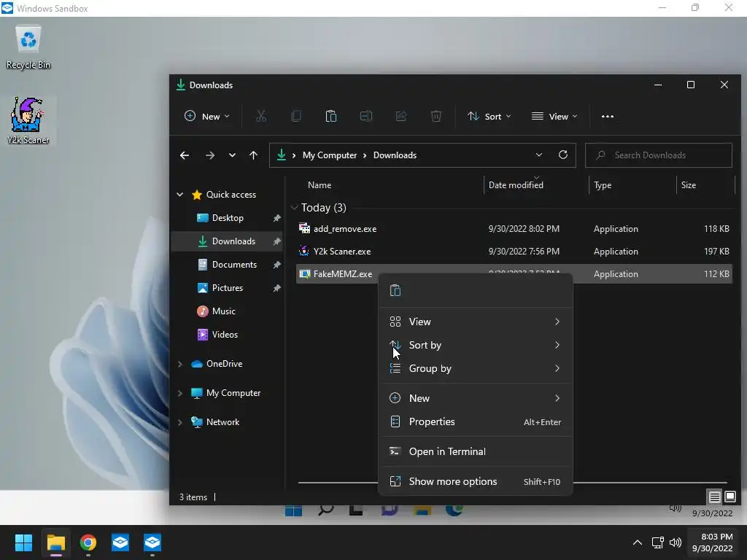747x560 pixels.
Task: Open File Explorer on host taskbar
Action: pos(55,542)
